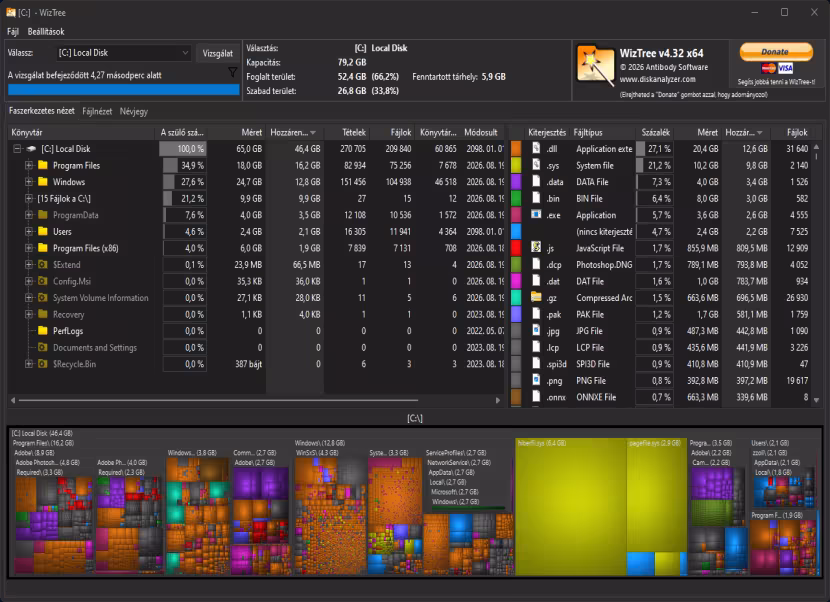830x602 pixels.
Task: Switch to the Faszerkezetes nézet tab
Action: pos(42,111)
